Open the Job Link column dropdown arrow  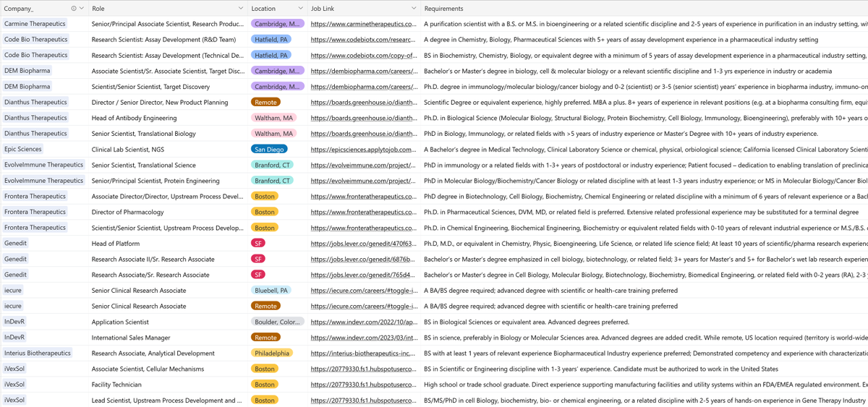[x=414, y=9]
